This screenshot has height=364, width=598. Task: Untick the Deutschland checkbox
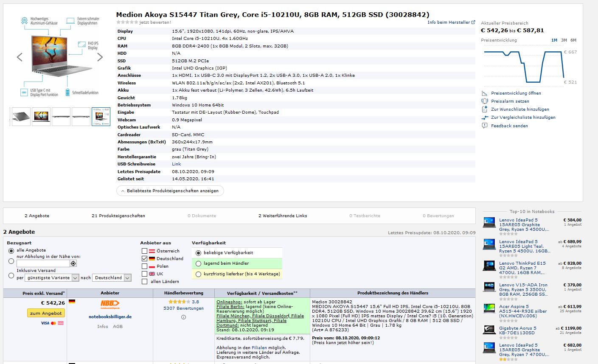pyautogui.click(x=145, y=258)
